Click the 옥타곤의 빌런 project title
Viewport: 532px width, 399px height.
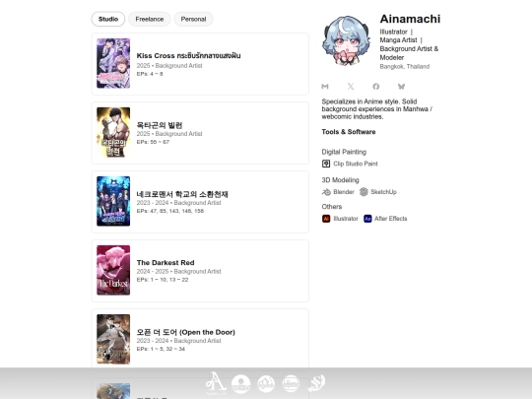pos(160,125)
